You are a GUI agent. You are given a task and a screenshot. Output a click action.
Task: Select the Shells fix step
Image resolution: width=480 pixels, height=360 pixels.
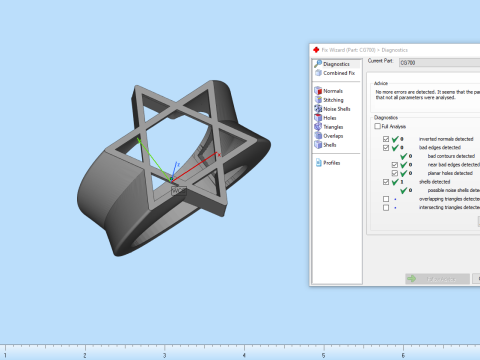(325, 145)
